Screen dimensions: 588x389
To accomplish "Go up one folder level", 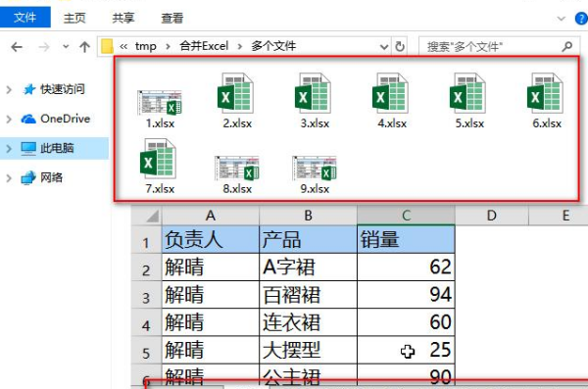I will click(x=84, y=47).
